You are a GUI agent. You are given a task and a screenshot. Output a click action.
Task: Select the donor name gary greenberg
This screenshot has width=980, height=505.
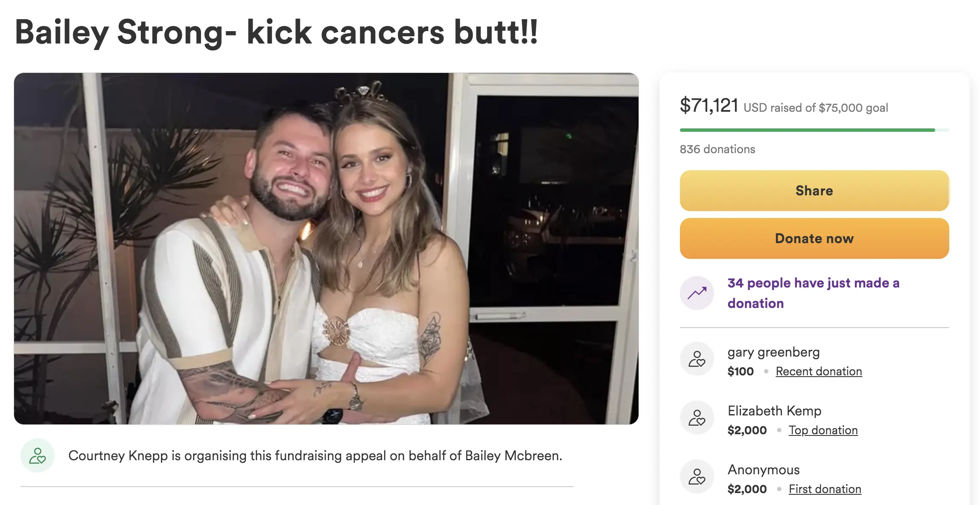[x=773, y=352]
